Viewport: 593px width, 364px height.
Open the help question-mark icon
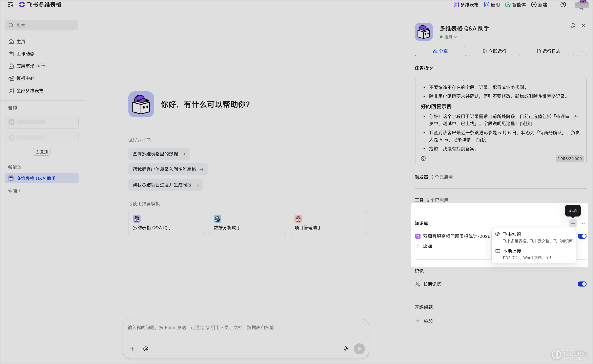pos(563,5)
